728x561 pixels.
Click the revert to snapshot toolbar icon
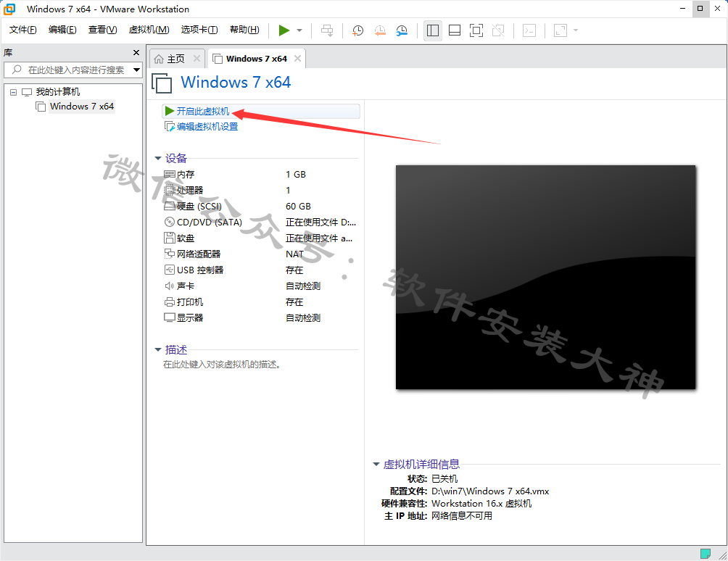pyautogui.click(x=380, y=30)
